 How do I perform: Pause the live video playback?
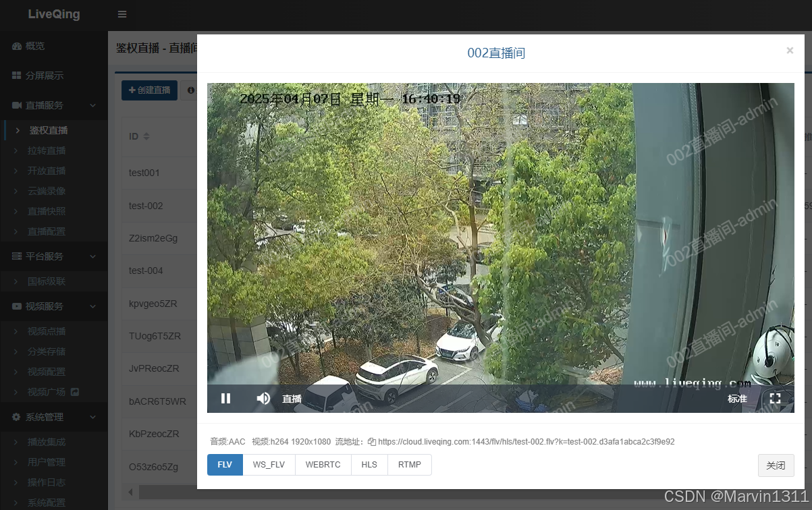point(226,399)
